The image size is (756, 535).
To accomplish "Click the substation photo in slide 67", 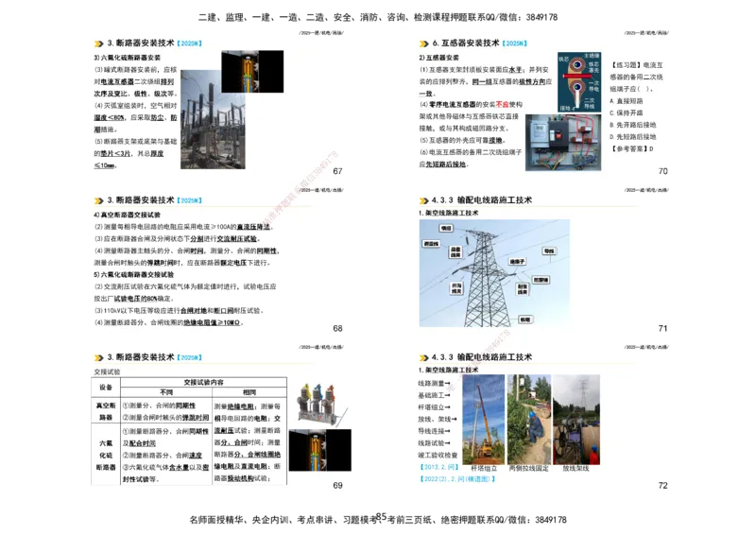I will coord(213,119).
